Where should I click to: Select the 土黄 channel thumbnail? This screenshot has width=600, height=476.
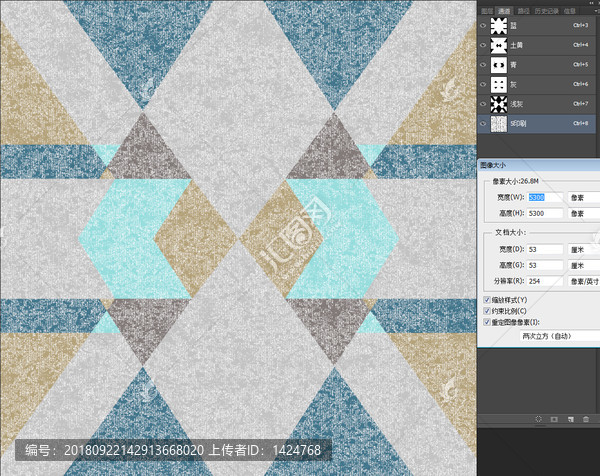499,46
